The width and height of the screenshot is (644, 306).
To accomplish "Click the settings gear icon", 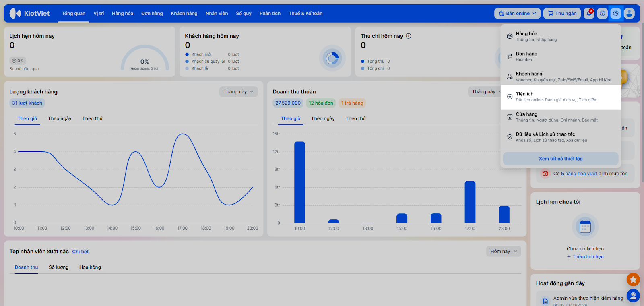I will point(616,13).
